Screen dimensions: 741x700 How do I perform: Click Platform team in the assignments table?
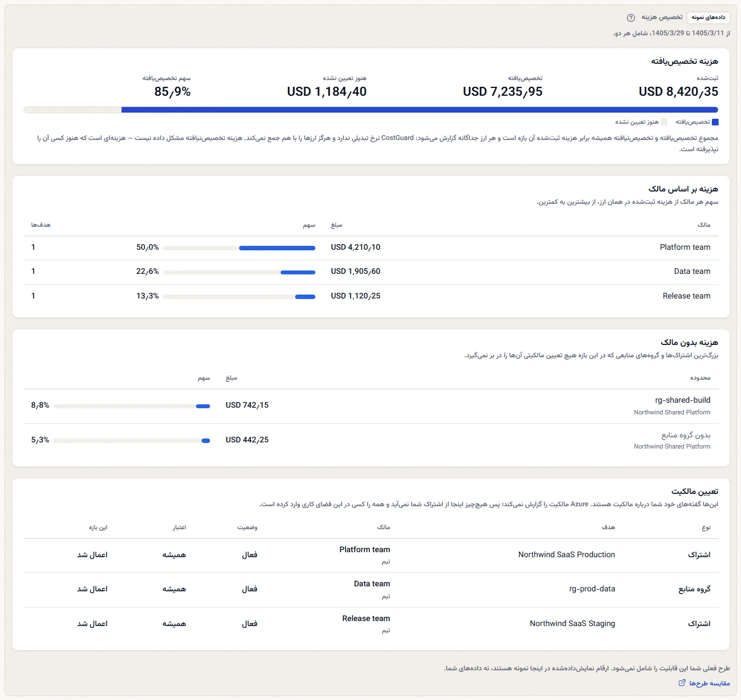[x=365, y=550]
